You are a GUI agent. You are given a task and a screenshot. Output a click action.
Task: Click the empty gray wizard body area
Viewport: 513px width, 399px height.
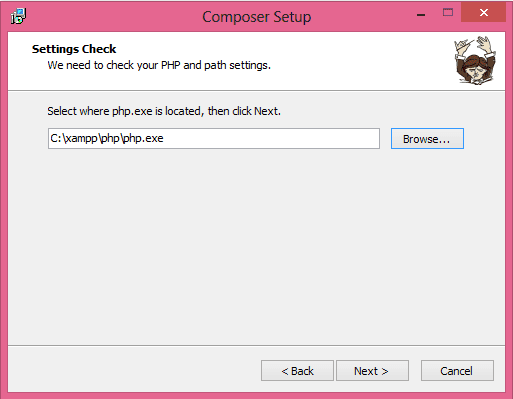pos(256,247)
